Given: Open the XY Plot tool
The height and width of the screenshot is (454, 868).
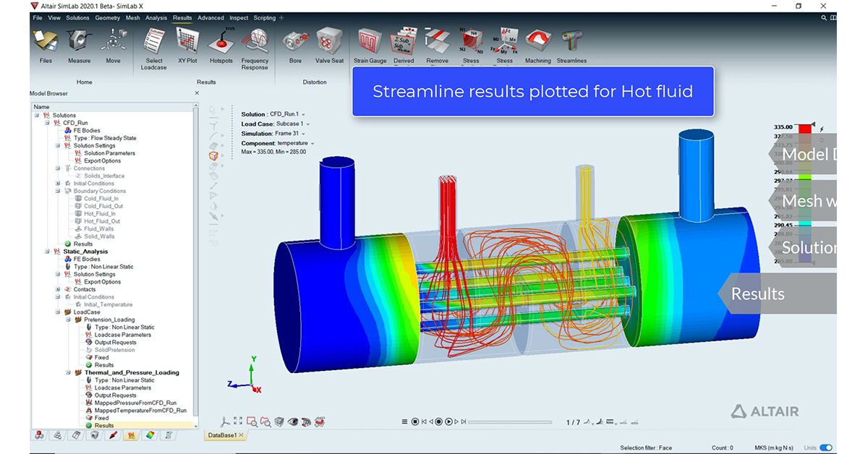Looking at the screenshot, I should click(x=187, y=46).
